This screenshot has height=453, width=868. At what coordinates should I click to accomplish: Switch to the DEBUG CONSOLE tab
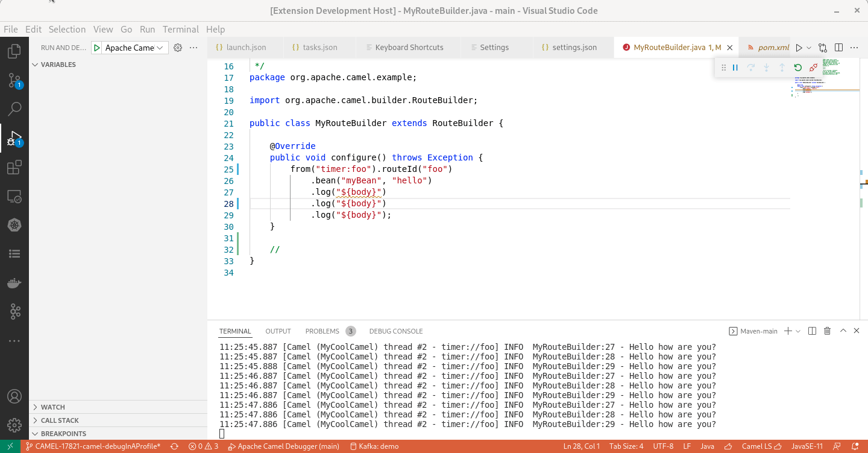pyautogui.click(x=396, y=331)
